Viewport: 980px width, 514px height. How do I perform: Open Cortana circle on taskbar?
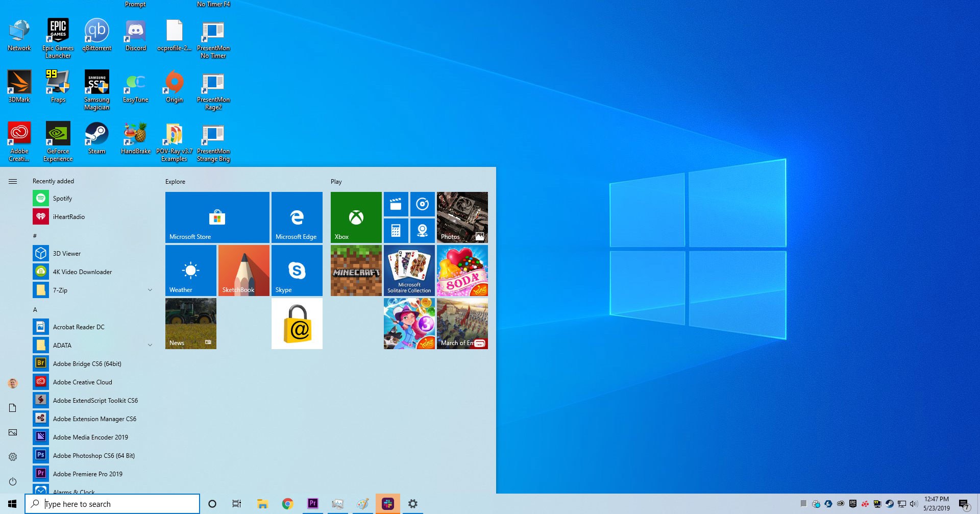click(x=212, y=504)
